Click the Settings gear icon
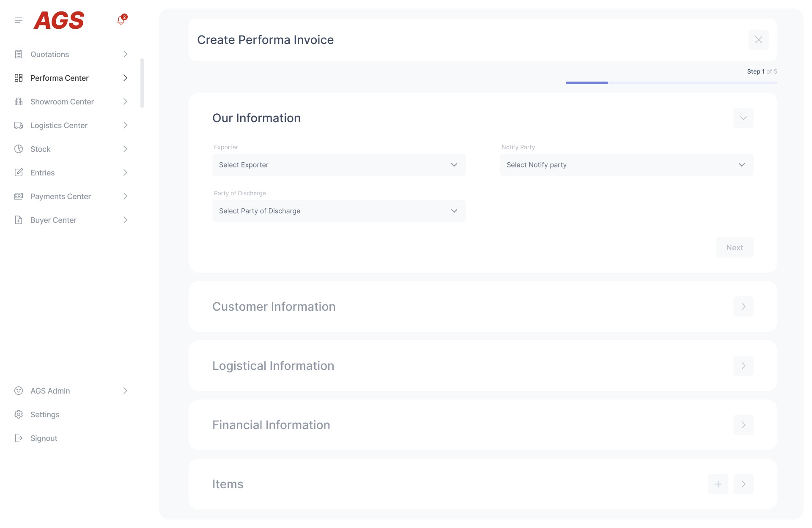The width and height of the screenshot is (812, 528). [x=19, y=414]
